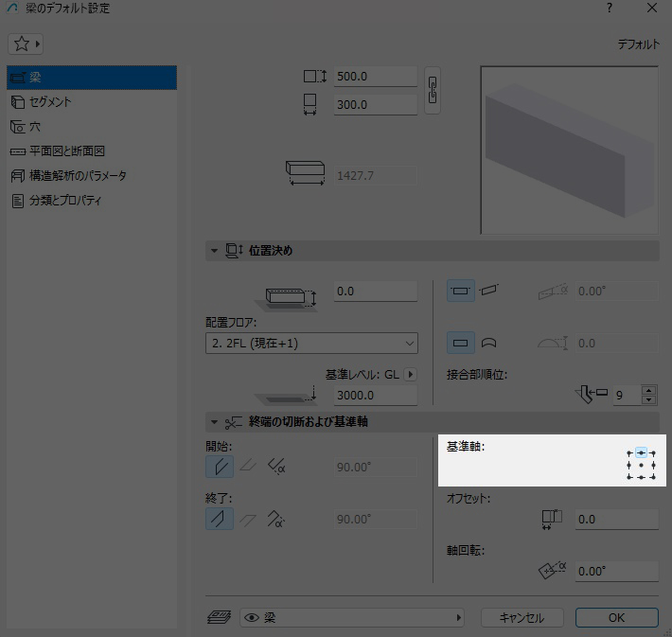The width and height of the screenshot is (672, 637).
Task: Click the beam height field showing 500.0
Action: click(375, 77)
